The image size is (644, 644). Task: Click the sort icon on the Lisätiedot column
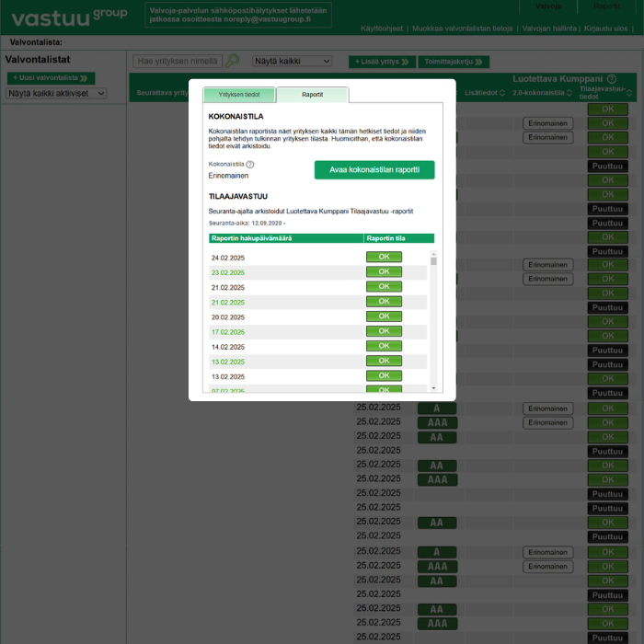pos(502,93)
